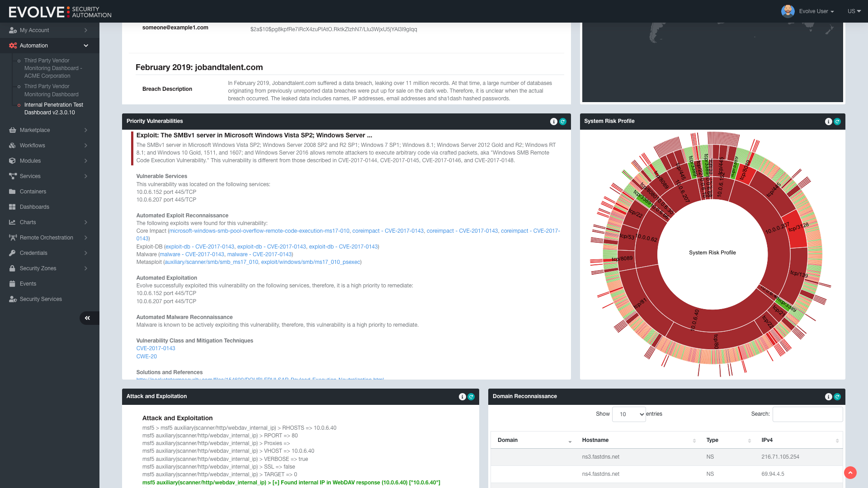Image resolution: width=868 pixels, height=488 pixels.
Task: Click the Evolve User avatar picture
Action: tap(788, 11)
